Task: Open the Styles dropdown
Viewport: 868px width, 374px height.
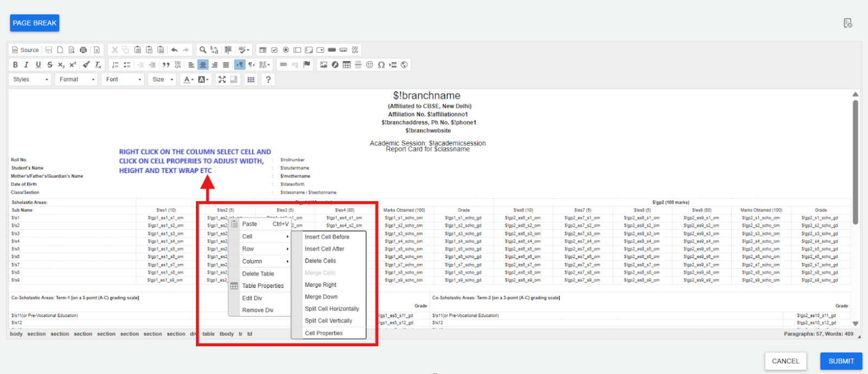Action: coord(30,79)
